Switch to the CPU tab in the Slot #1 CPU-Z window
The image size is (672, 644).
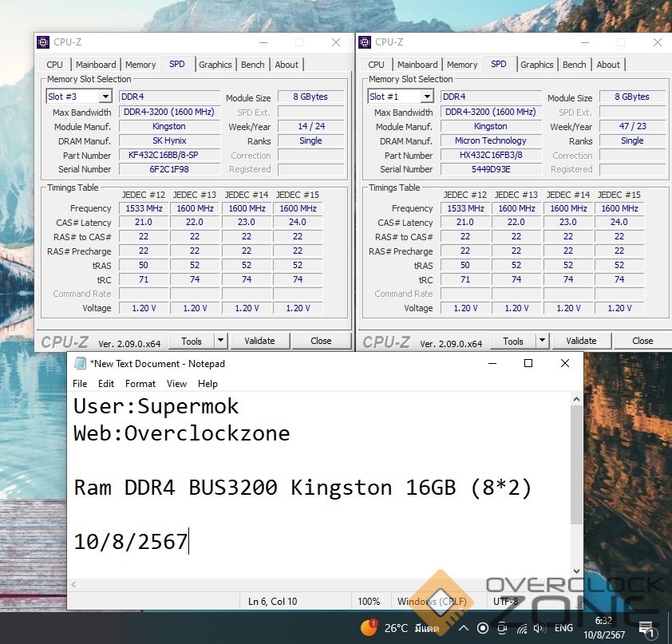376,65
